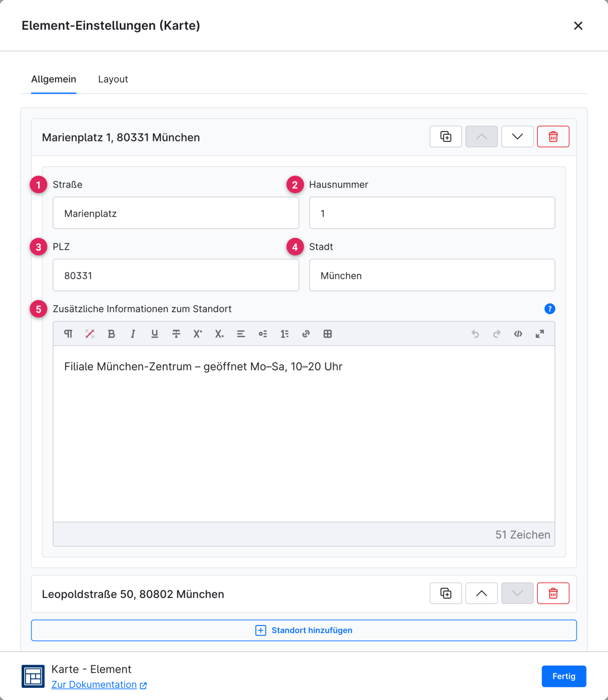This screenshot has height=700, width=608.
Task: Expand editor to fullscreen mode
Action: click(539, 334)
